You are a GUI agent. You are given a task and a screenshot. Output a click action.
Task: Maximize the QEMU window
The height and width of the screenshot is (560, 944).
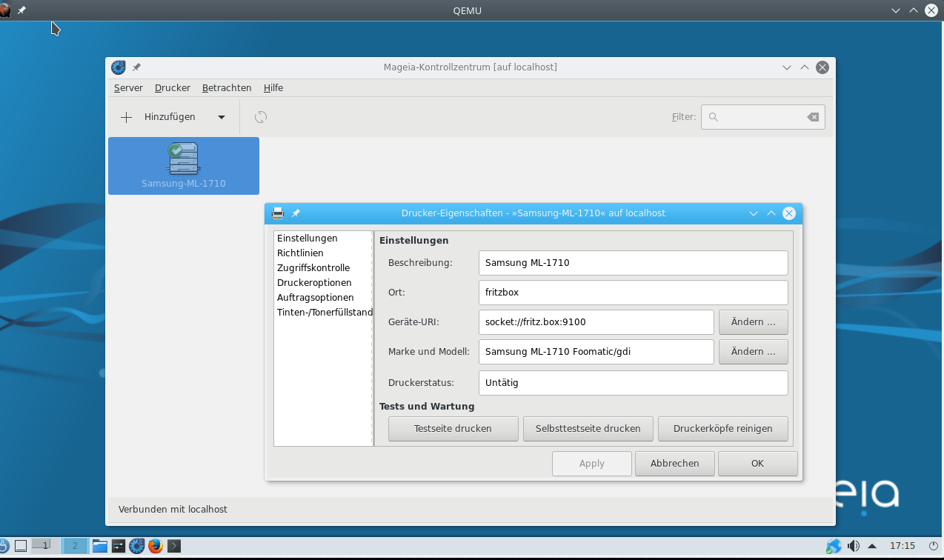pos(914,10)
